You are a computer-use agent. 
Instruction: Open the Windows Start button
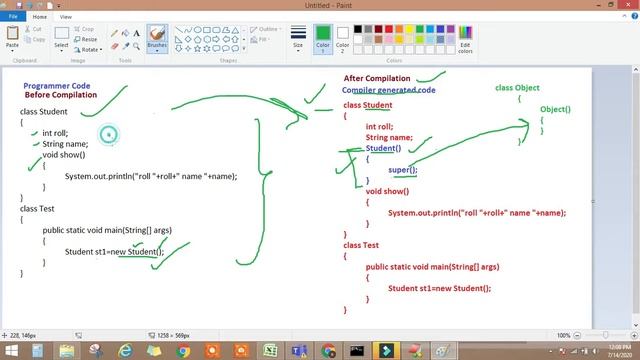click(11, 351)
